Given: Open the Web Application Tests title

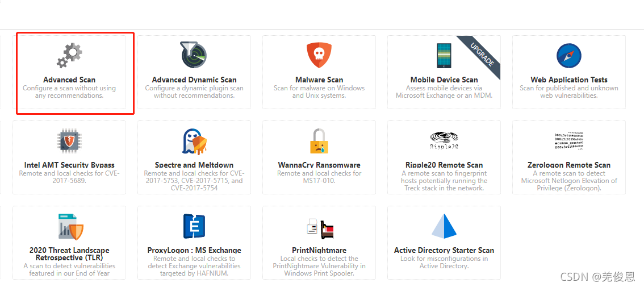Looking at the screenshot, I should [x=569, y=80].
